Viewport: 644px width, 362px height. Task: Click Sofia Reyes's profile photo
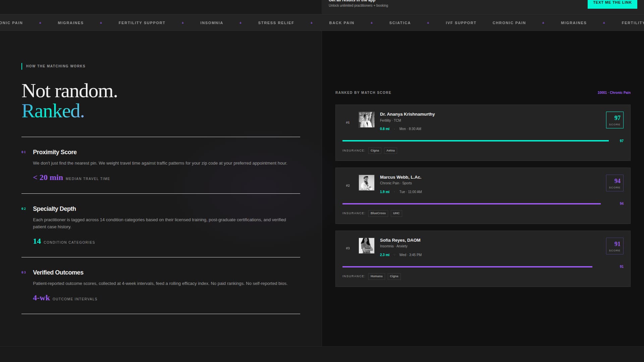366,246
